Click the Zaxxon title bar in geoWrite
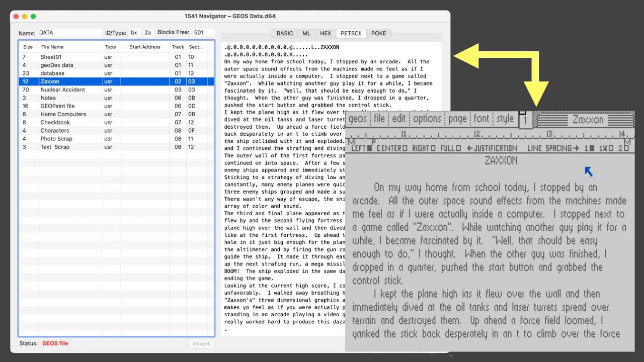The width and height of the screenshot is (644, 362). (x=585, y=120)
